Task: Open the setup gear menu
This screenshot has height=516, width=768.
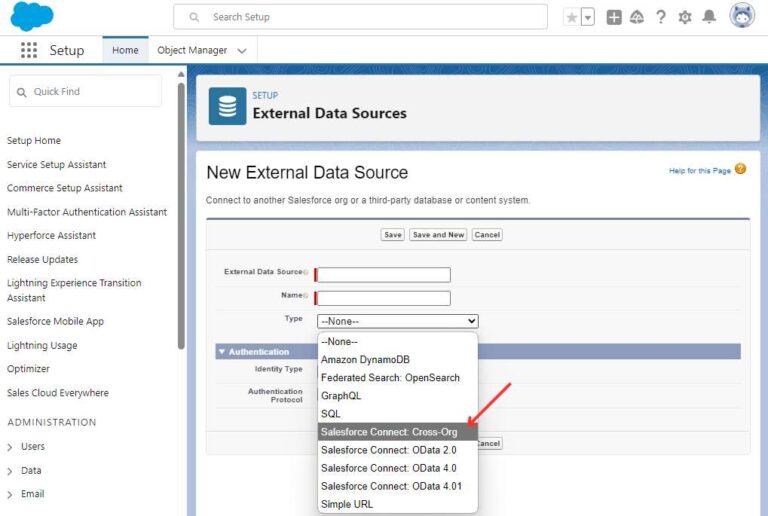Action: (685, 17)
